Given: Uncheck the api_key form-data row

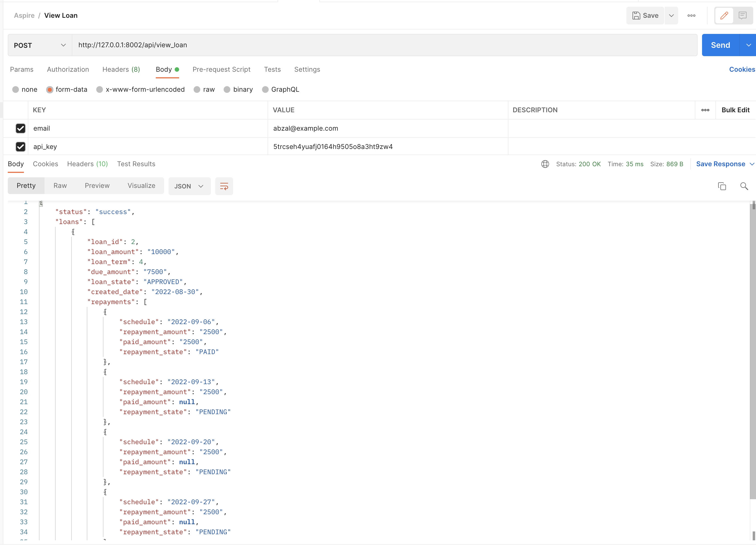Looking at the screenshot, I should [x=21, y=146].
